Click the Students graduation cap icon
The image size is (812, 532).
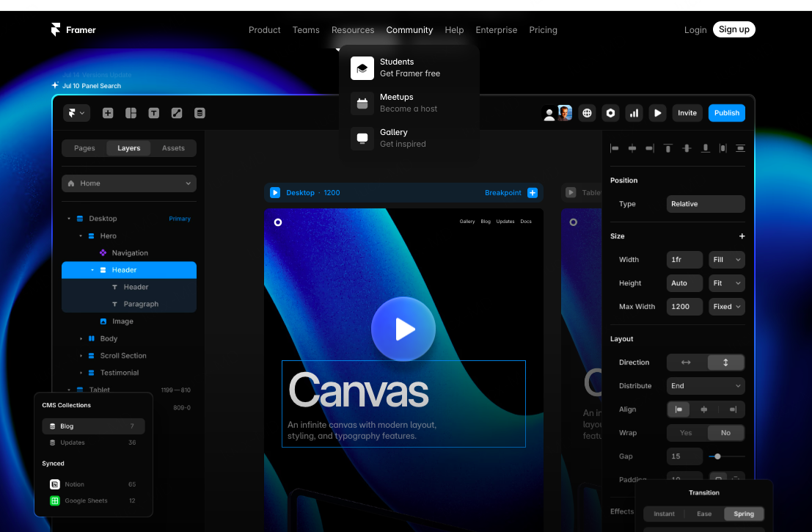coord(362,68)
